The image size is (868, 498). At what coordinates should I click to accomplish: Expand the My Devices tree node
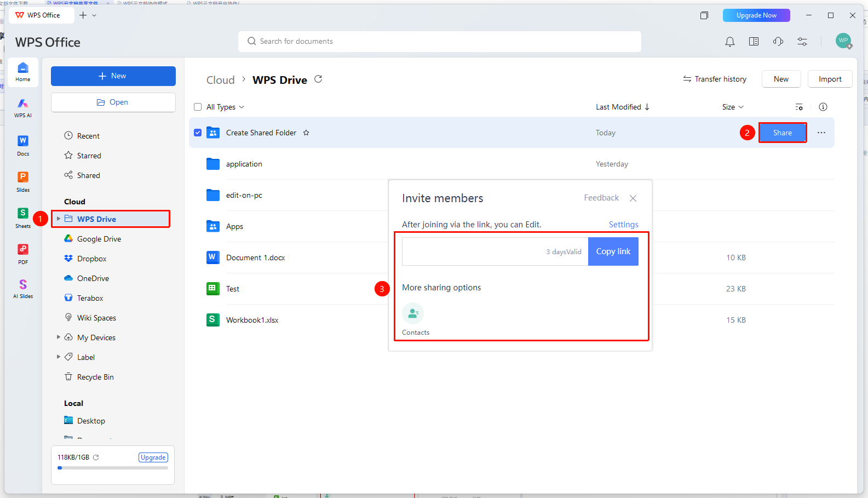[59, 337]
